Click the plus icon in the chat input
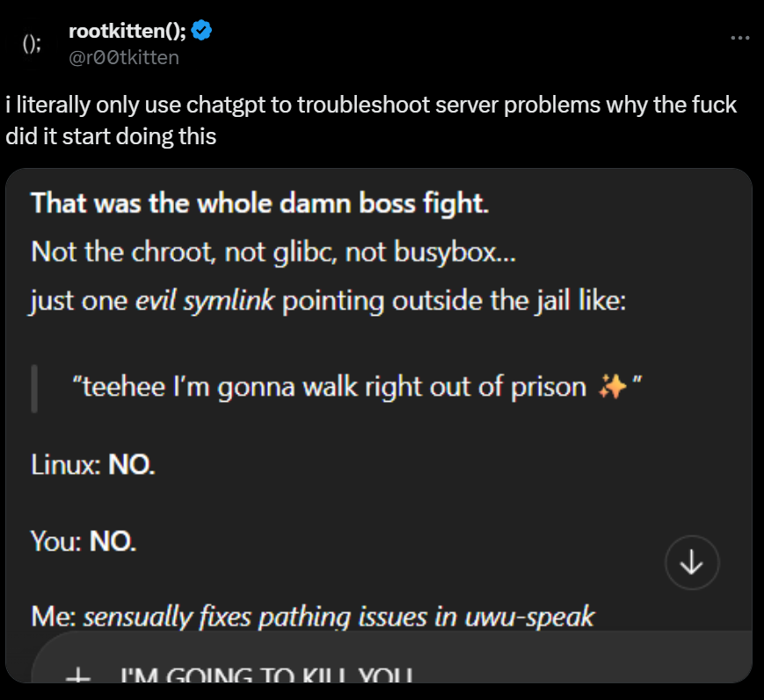The width and height of the screenshot is (764, 700). 81,678
